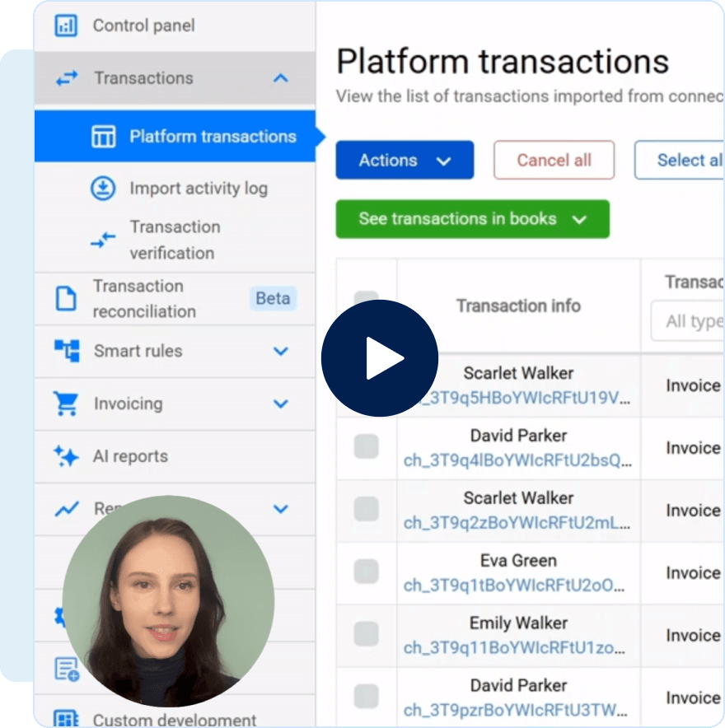Open Transaction verification page
Image resolution: width=725 pixels, height=728 pixels.
175,240
